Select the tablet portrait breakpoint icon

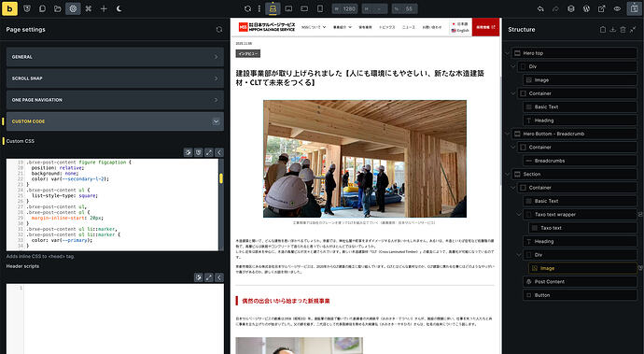(x=288, y=8)
